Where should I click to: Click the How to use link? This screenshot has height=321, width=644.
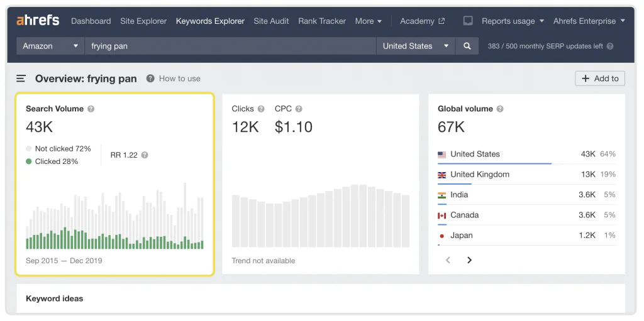click(179, 79)
